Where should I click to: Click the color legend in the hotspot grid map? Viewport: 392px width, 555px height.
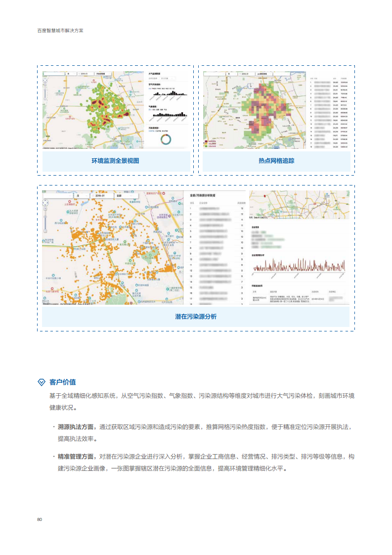tap(211, 143)
